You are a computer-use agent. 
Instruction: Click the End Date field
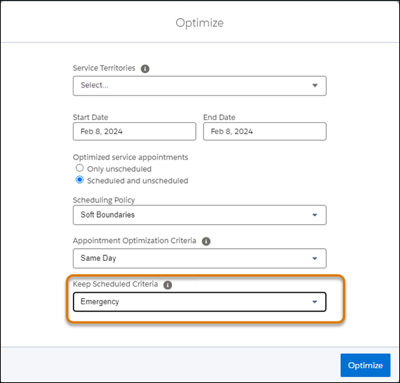[265, 131]
